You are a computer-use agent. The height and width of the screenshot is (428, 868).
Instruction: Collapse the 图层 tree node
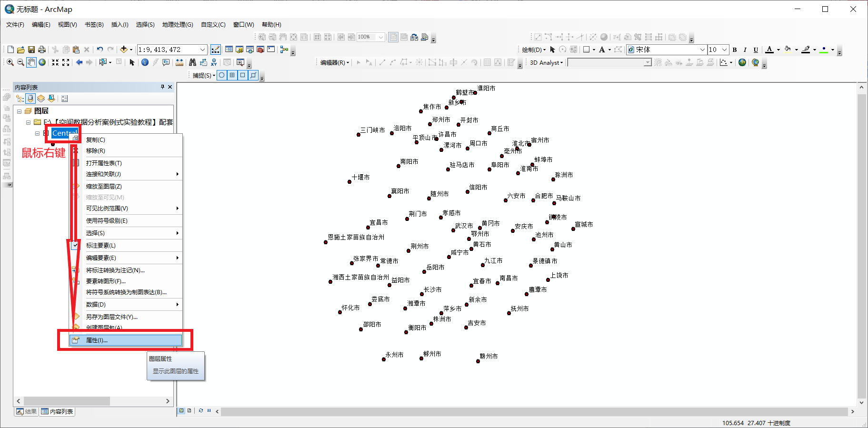tap(20, 111)
